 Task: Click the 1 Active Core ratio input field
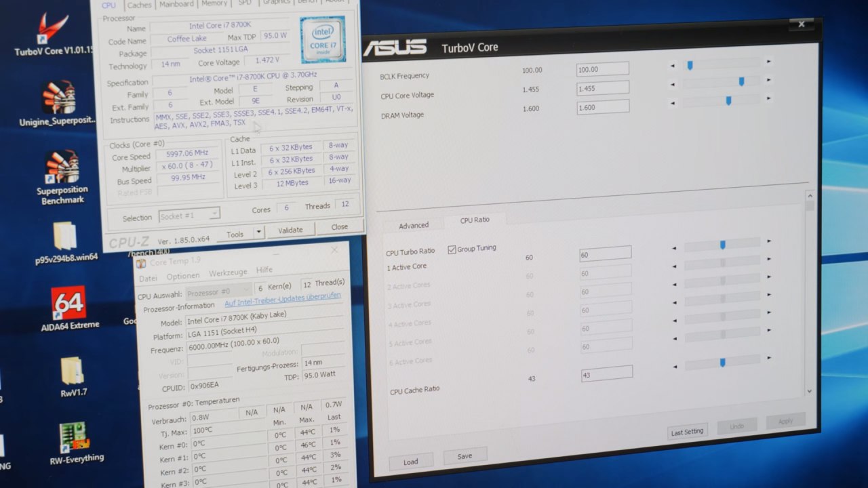point(606,253)
